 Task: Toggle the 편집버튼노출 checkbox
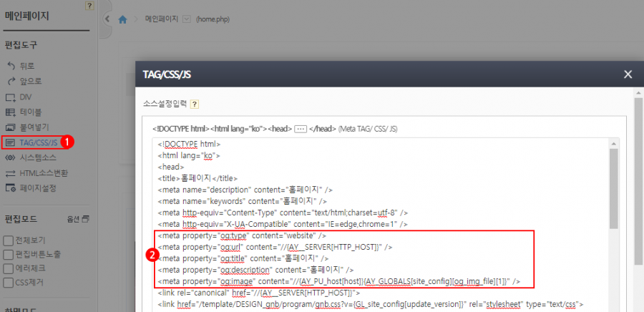coord(9,254)
